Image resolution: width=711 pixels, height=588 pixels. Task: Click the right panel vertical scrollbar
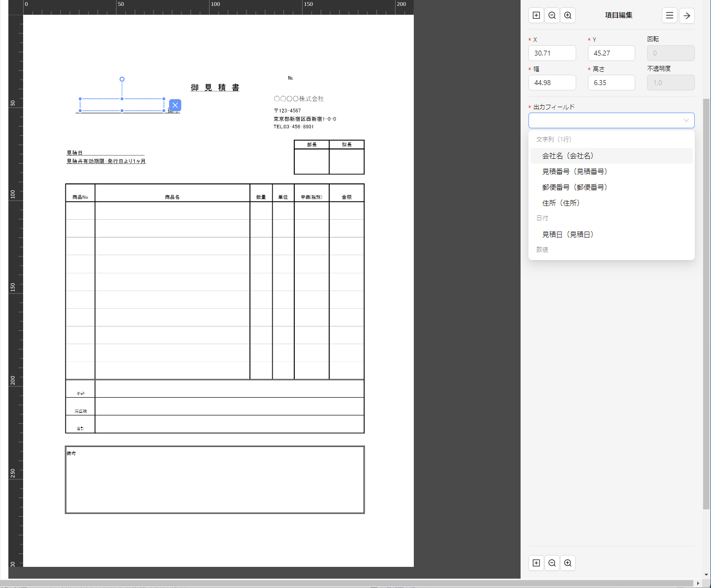pos(706,295)
